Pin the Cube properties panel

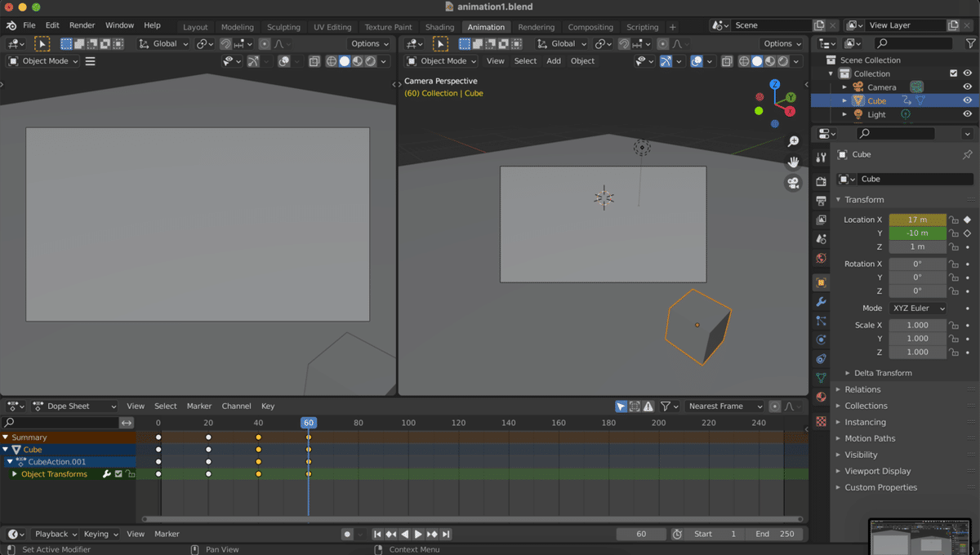pos(967,154)
